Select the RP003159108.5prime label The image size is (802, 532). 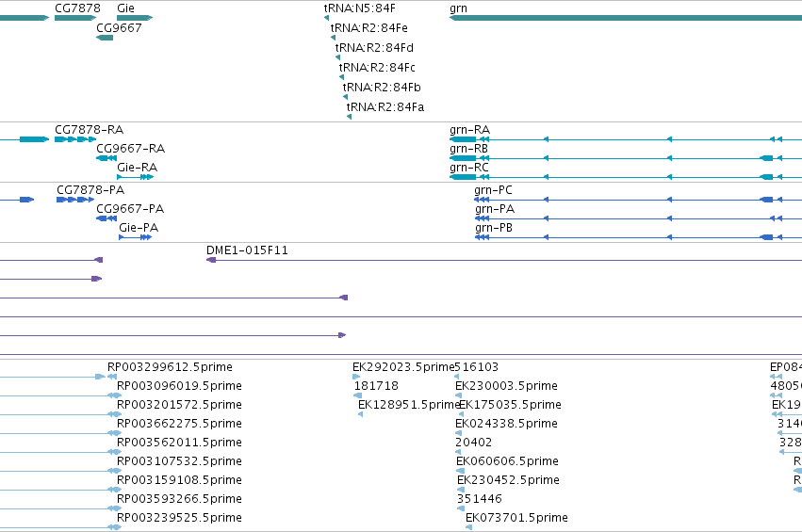179,479
